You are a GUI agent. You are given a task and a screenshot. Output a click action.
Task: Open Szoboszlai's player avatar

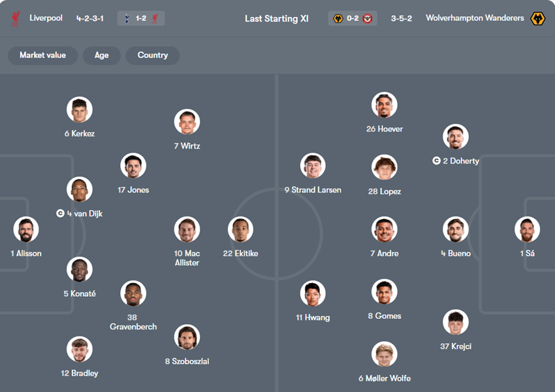(x=187, y=337)
